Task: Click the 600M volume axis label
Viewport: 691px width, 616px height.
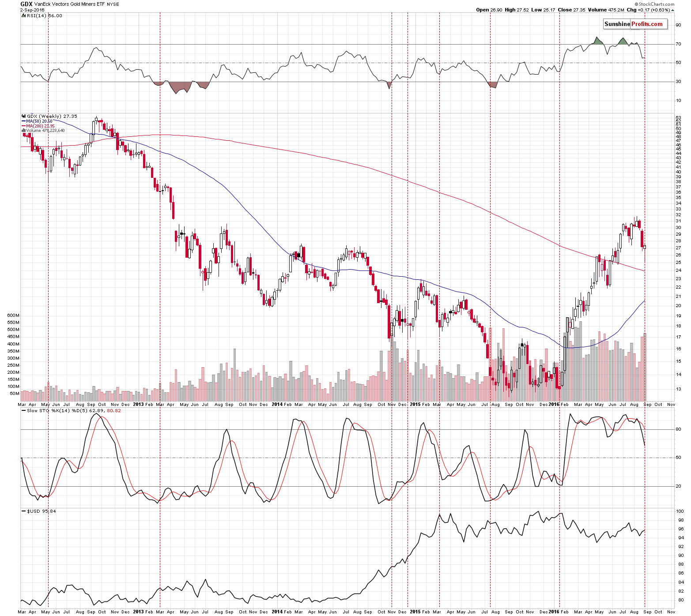Action: (14, 316)
